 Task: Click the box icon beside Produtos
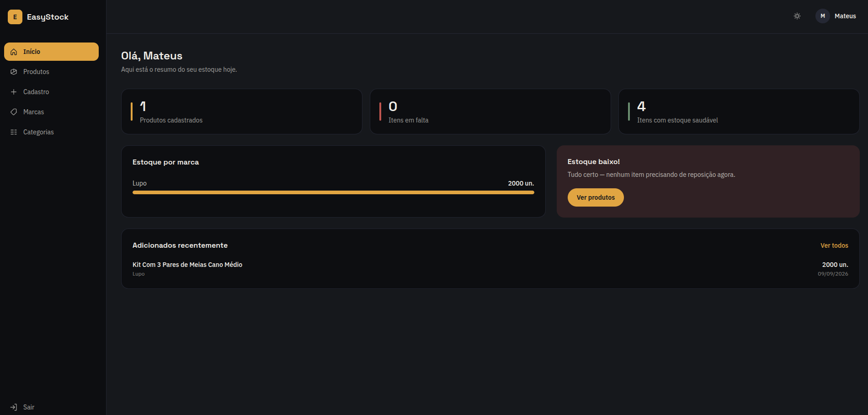tap(14, 72)
